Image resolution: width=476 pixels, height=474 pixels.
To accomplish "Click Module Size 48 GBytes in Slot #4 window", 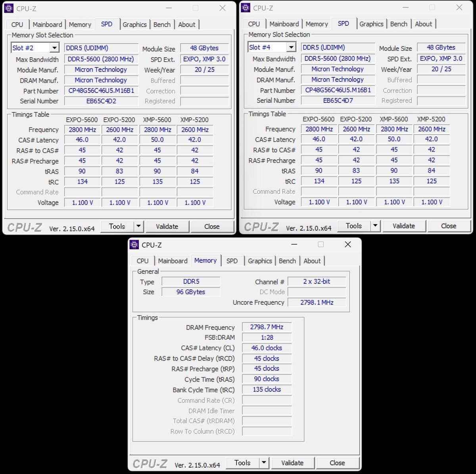I will [441, 48].
